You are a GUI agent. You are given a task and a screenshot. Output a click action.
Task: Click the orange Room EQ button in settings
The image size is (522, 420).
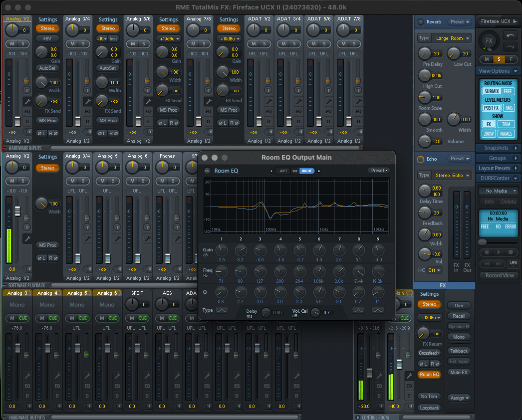[429, 375]
